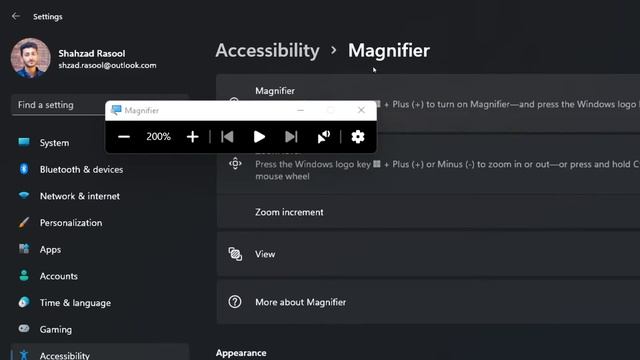
Task: Navigate to Accessibility breadcrumb link
Action: pos(267,51)
